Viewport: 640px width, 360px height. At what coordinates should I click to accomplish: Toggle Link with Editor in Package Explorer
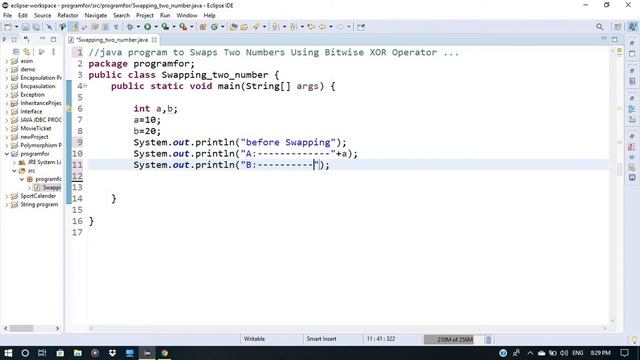coord(27,52)
